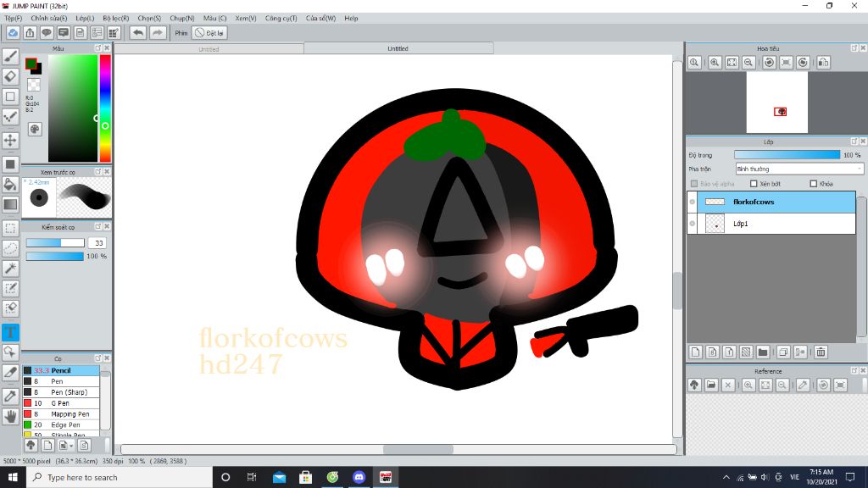This screenshot has height=488, width=868.
Task: Select the rectangular Selection tool
Action: (10, 228)
